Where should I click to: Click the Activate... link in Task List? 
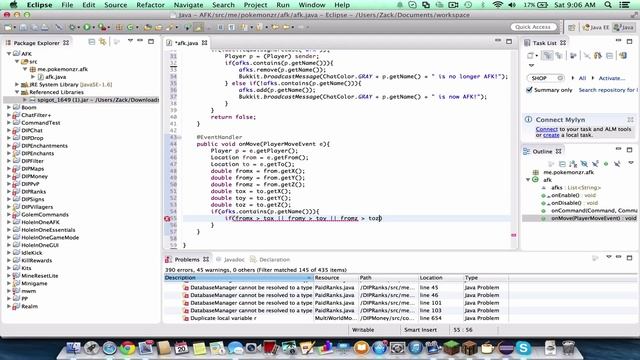click(611, 78)
